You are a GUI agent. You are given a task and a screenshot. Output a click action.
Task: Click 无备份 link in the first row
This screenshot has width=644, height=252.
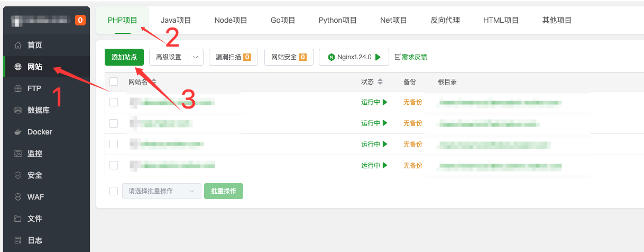412,102
